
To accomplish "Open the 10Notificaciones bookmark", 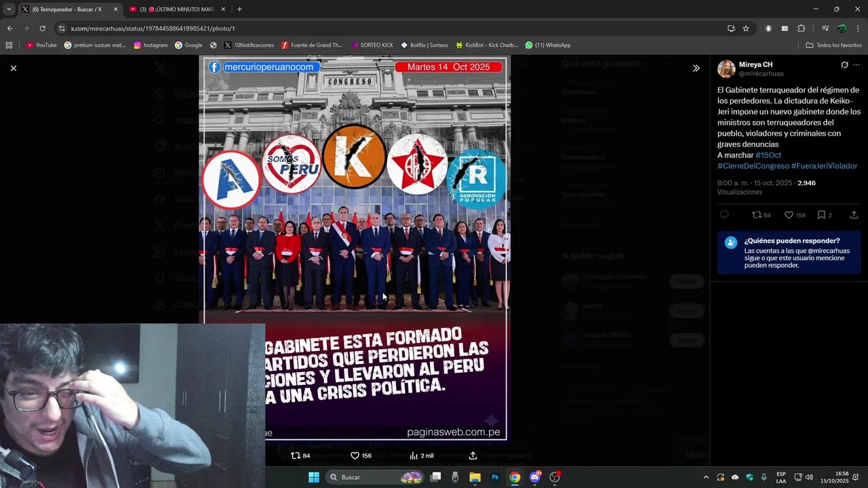I will tap(249, 45).
